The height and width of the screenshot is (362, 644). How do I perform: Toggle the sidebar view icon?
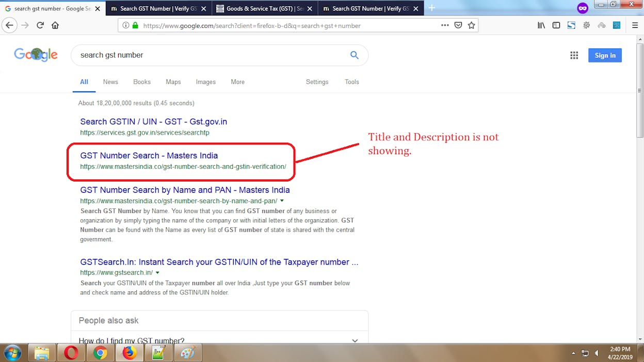click(556, 25)
